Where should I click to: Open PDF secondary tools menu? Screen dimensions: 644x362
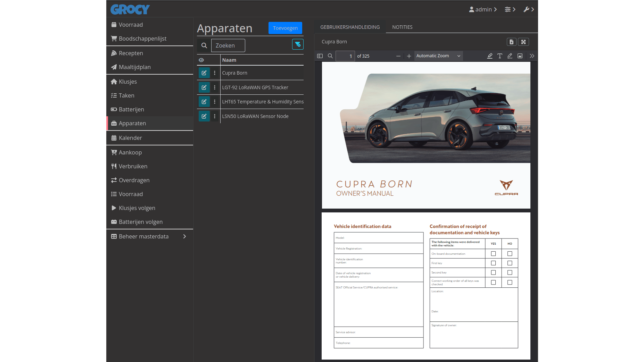[532, 56]
